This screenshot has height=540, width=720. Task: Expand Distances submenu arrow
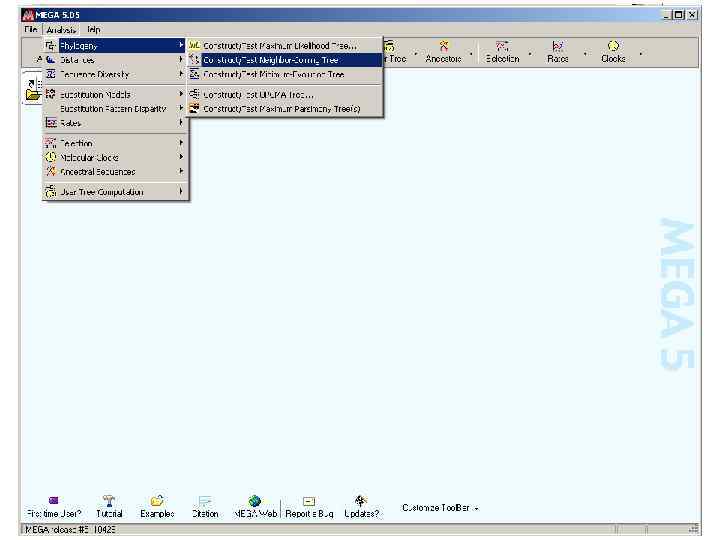tap(181, 59)
